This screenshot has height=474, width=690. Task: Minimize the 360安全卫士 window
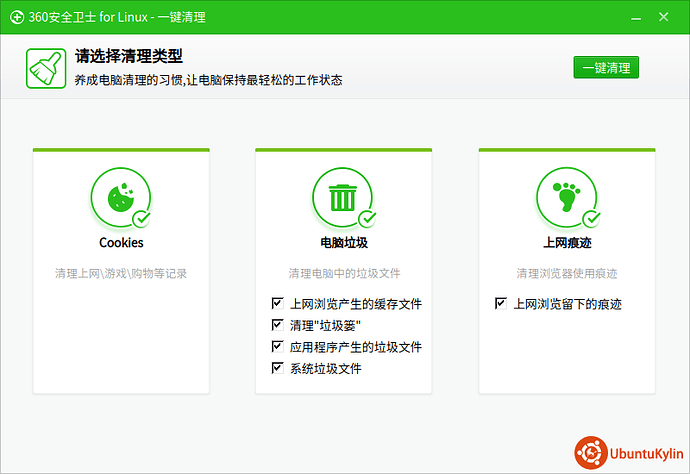coord(635,18)
